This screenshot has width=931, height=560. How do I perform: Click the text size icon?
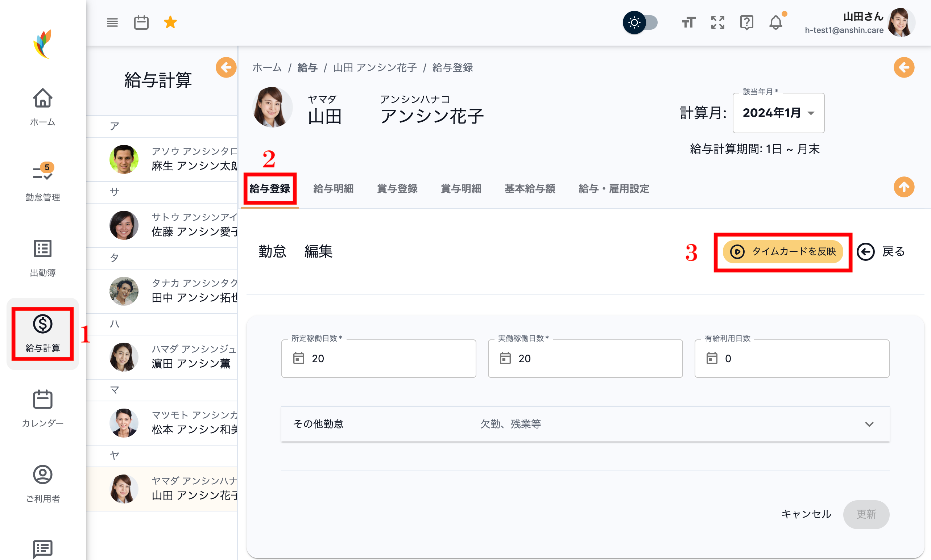pos(688,23)
